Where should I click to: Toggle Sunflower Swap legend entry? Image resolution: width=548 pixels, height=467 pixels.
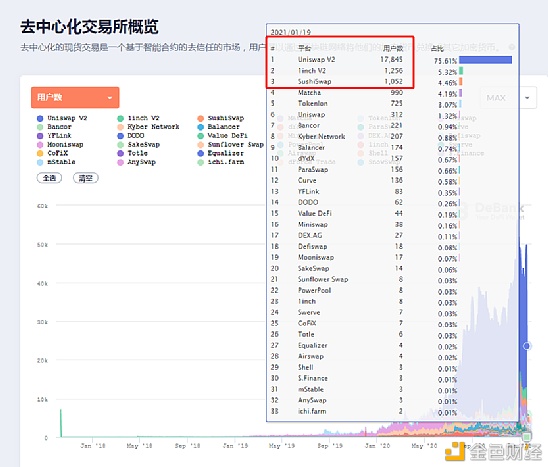pyautogui.click(x=230, y=144)
